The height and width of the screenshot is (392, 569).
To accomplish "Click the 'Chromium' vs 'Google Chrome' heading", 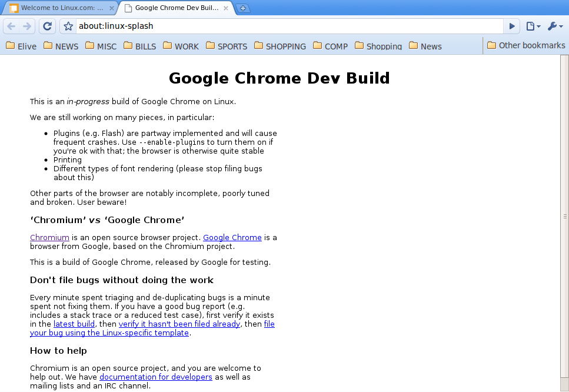I will coord(107,220).
